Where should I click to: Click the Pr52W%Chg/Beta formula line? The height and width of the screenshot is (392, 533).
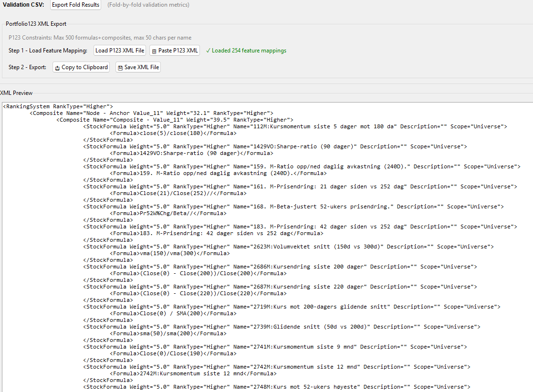[168, 213]
